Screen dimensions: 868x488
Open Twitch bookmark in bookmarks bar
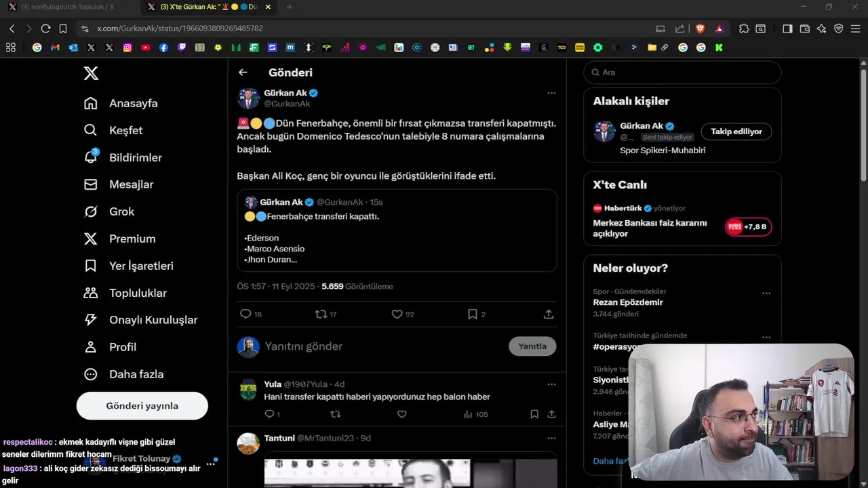point(182,47)
